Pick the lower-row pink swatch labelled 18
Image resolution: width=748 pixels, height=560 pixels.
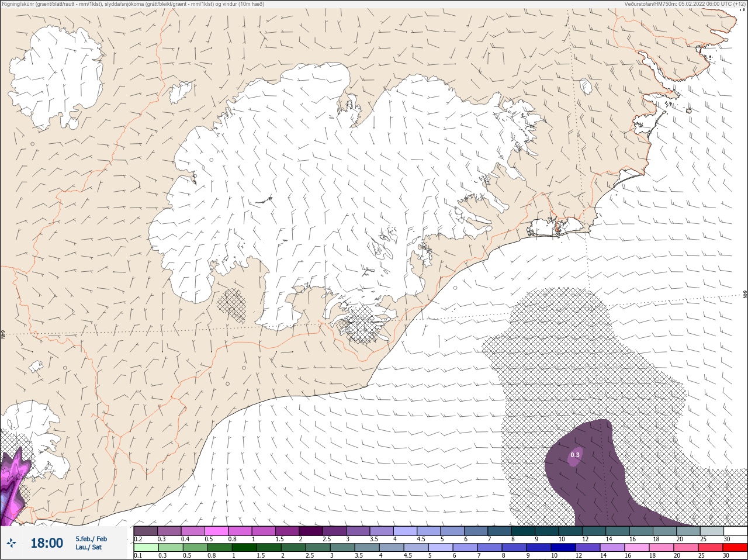pyautogui.click(x=662, y=548)
